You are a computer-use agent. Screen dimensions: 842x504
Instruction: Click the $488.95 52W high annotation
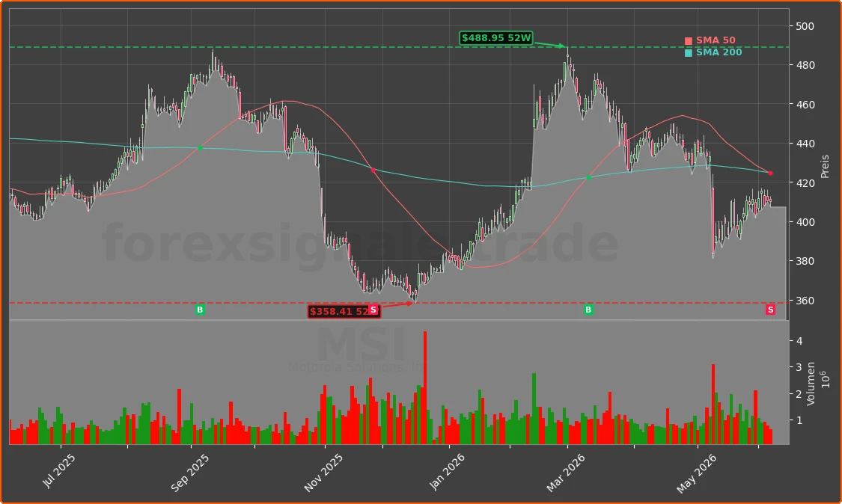point(496,38)
